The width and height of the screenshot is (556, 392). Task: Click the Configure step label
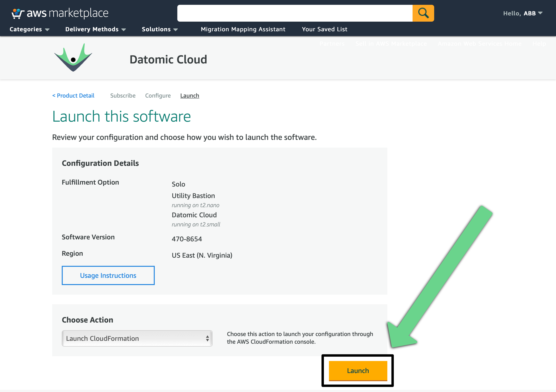point(157,95)
